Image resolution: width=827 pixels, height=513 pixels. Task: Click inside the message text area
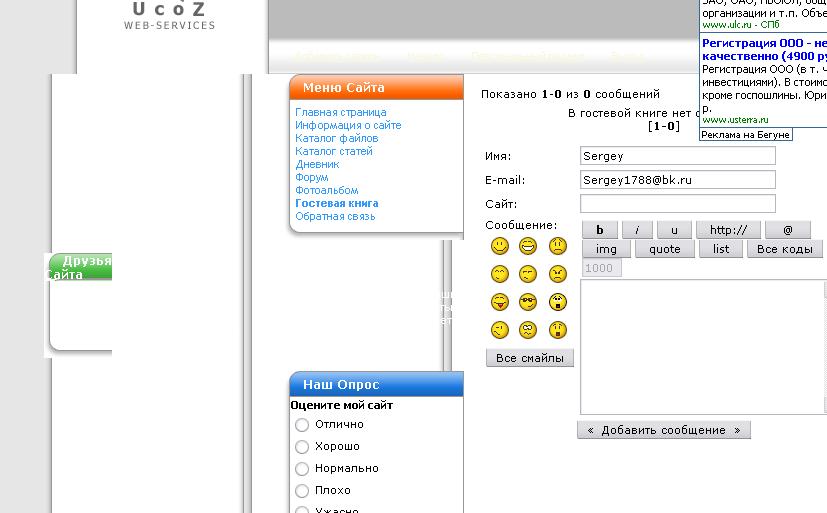(x=700, y=346)
